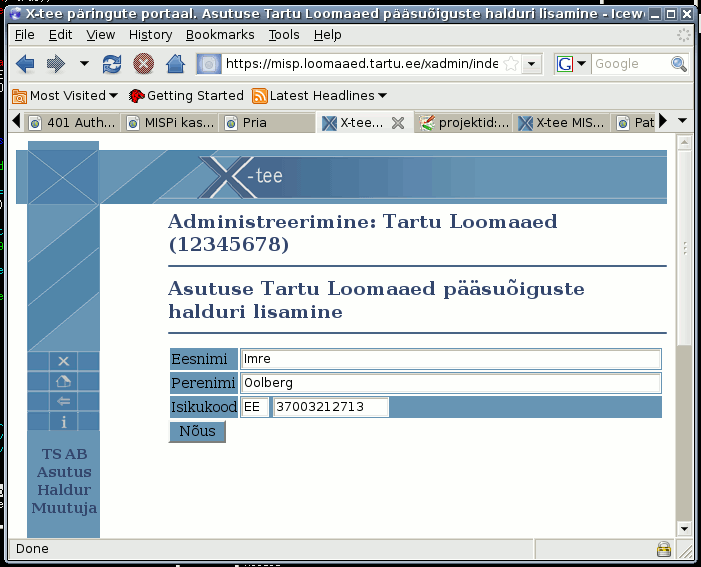Click the Most Visited folder icon

pos(20,96)
